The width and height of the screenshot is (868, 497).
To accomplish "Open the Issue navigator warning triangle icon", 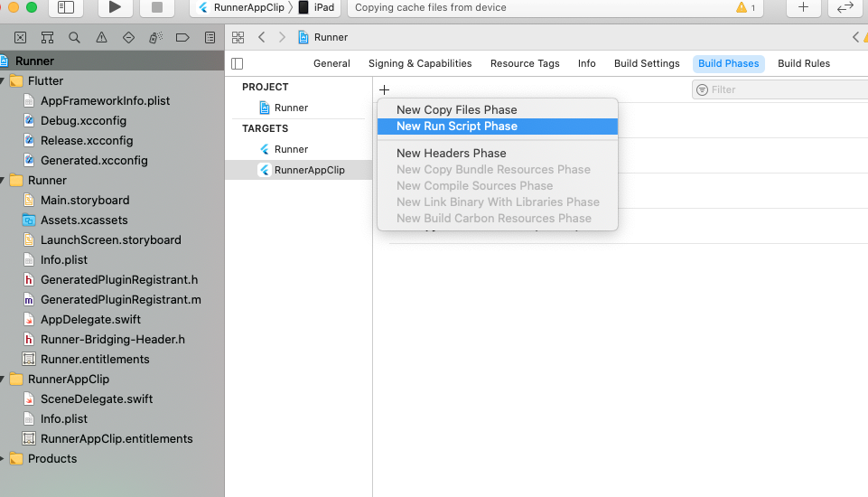I will click(x=101, y=38).
